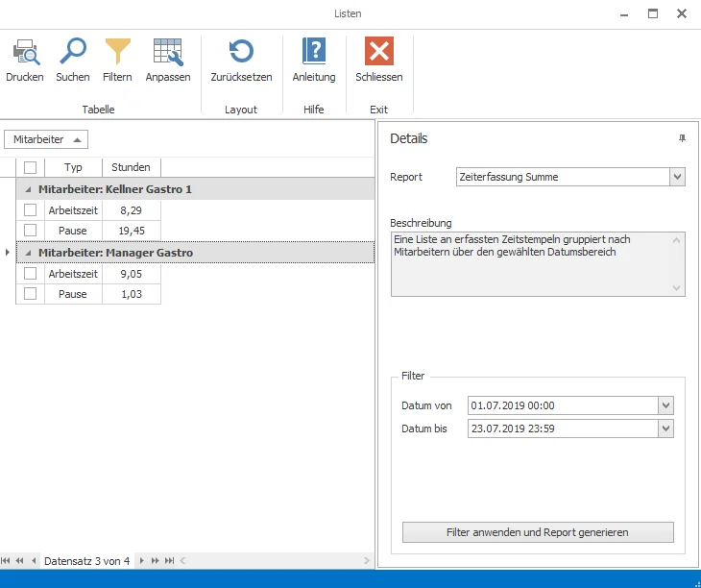This screenshot has height=588, width=701.
Task: Go to the next record in navigator
Action: coord(142,561)
